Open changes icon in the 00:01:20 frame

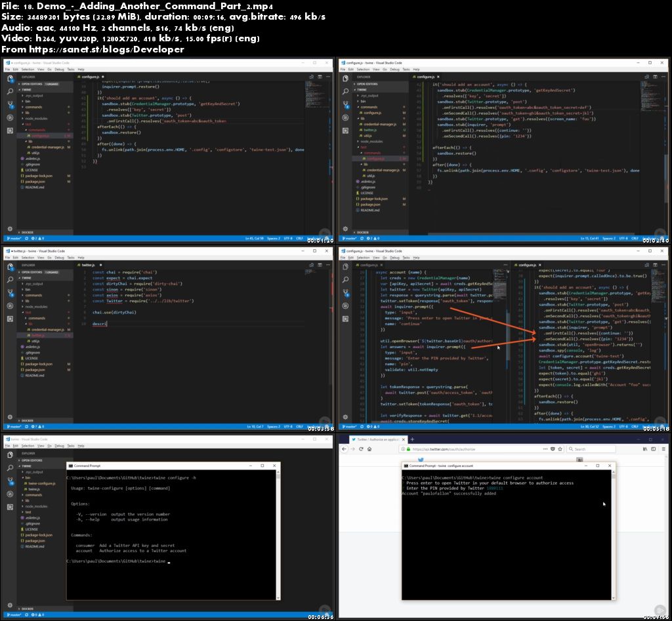coord(312,77)
